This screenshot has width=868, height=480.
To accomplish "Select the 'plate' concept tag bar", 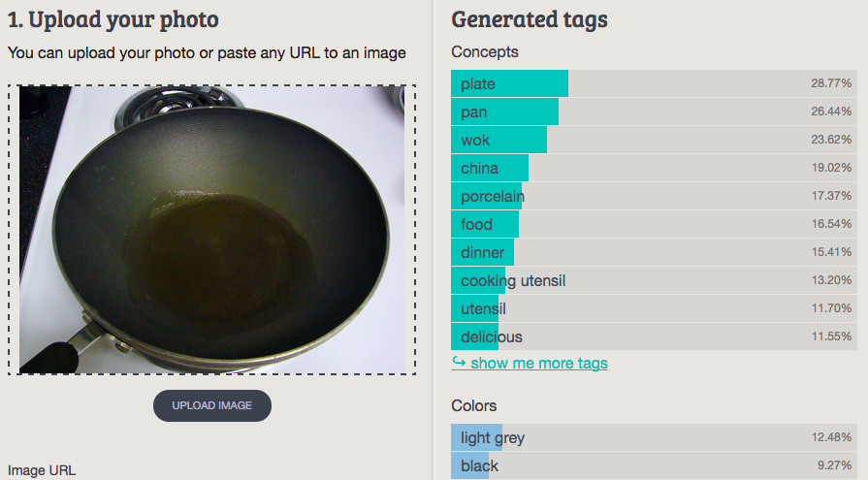I will [x=654, y=83].
